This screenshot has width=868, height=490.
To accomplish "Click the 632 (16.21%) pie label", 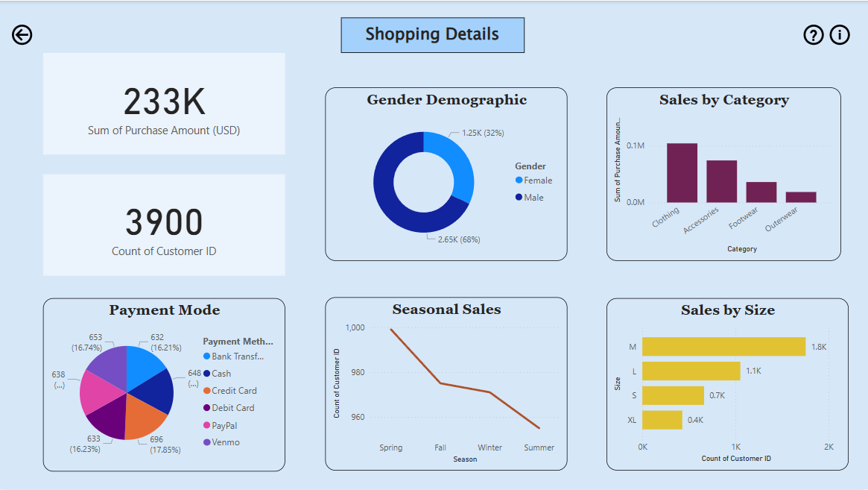I will (x=165, y=342).
